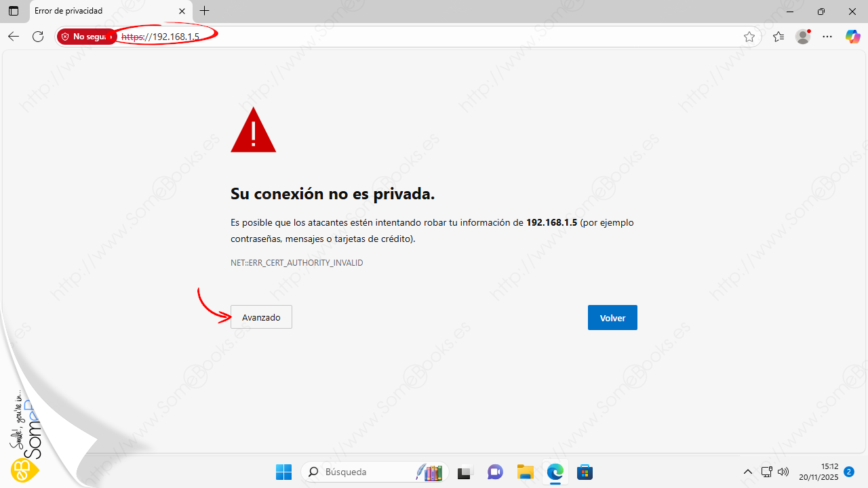Close the 'Error de privacidad' tab
868x488 pixels.
tap(182, 11)
